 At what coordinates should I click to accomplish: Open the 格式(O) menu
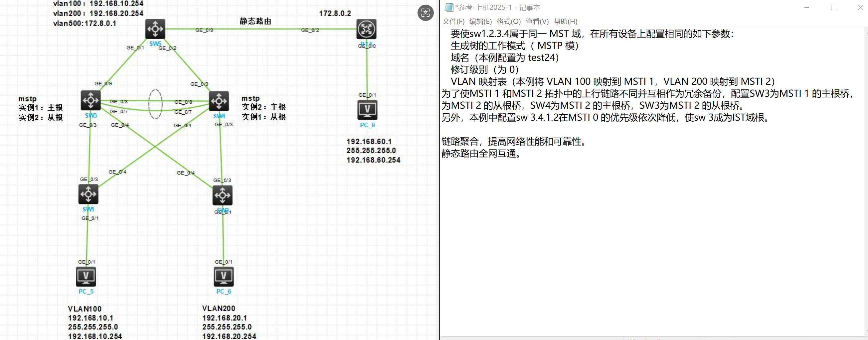click(508, 22)
